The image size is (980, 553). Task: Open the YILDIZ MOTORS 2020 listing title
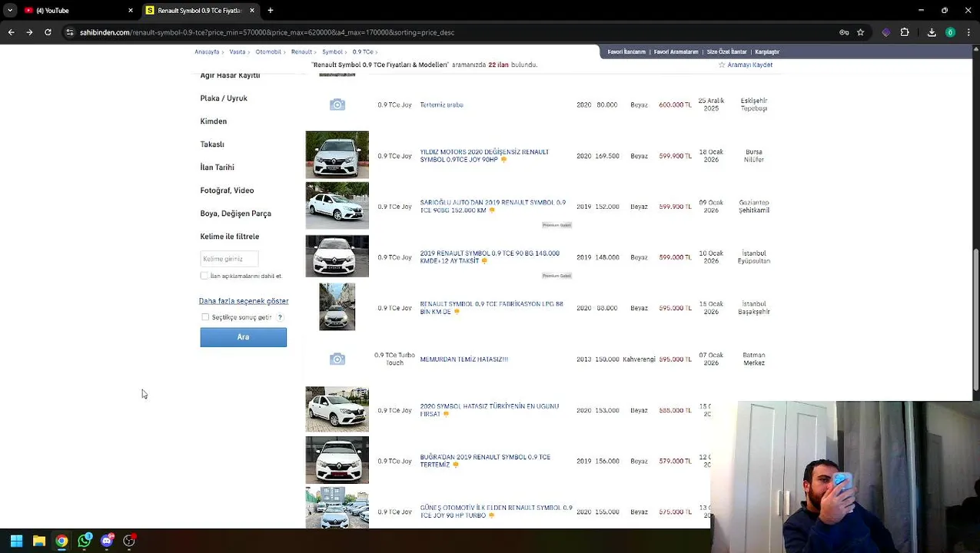pos(484,156)
